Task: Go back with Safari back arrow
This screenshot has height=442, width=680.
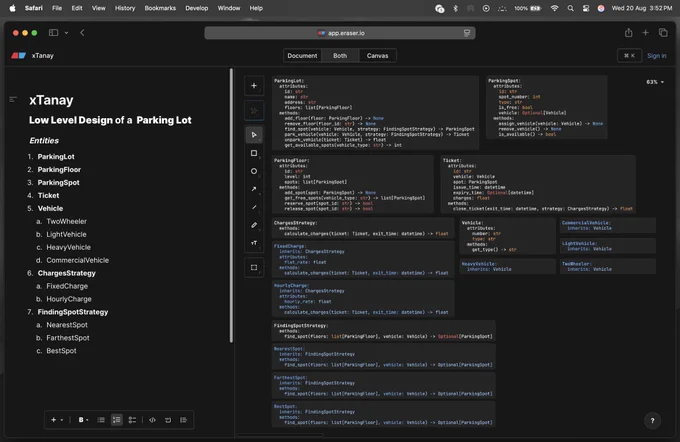Action: 82,33
